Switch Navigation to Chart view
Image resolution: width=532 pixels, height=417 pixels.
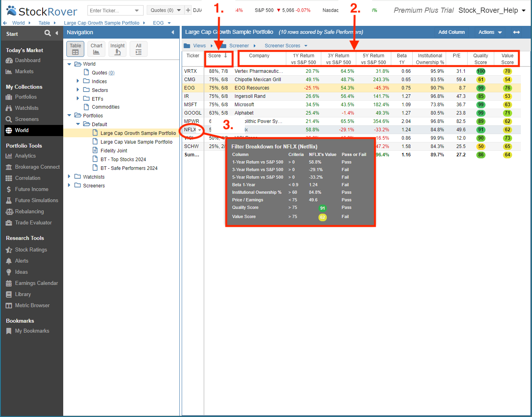[97, 49]
